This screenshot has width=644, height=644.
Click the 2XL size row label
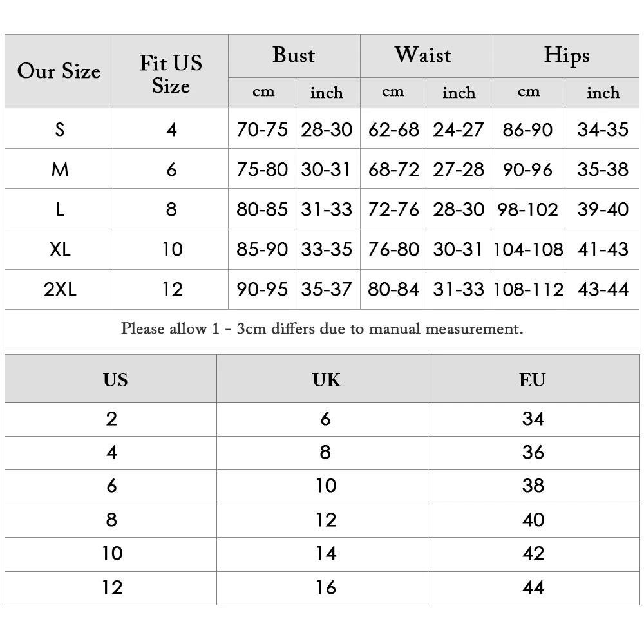[x=60, y=290]
